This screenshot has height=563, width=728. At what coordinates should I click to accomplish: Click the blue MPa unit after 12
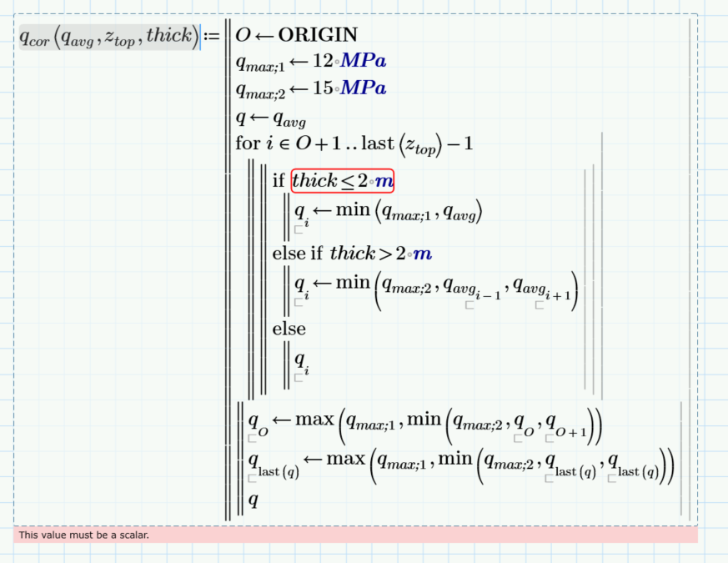364,60
